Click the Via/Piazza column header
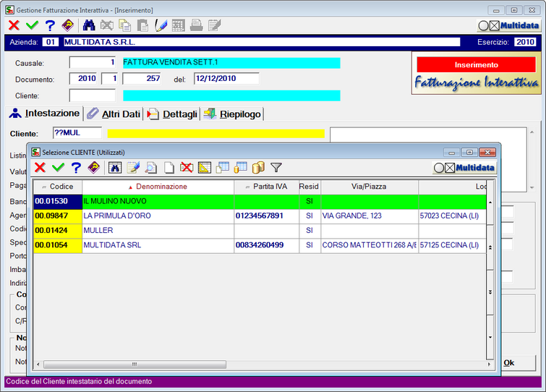Screen dimensions: 546x392 (x=369, y=187)
